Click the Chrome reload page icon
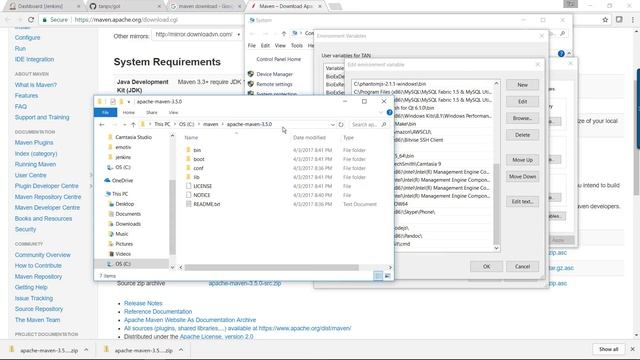Image resolution: width=640 pixels, height=360 pixels. pos(31,20)
